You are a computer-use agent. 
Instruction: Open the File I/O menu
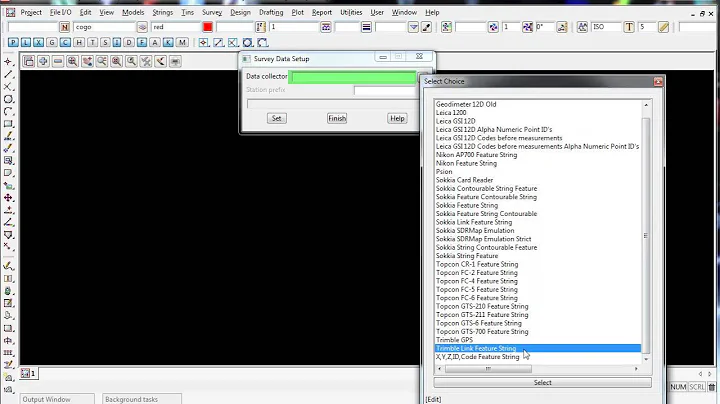click(x=60, y=12)
